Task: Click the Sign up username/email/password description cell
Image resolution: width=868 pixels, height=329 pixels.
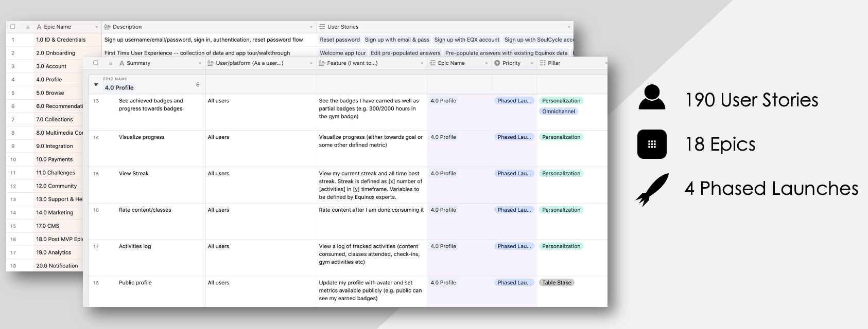Action: coord(209,40)
